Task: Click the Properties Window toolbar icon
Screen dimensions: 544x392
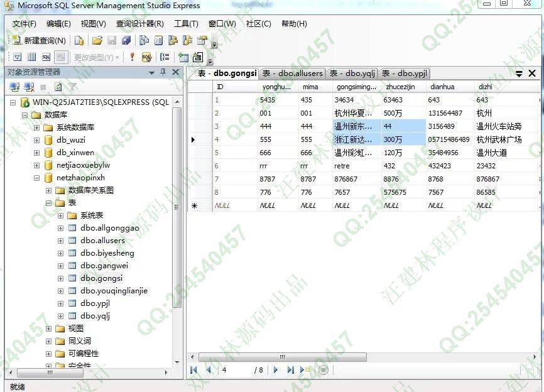Action: coord(202,41)
